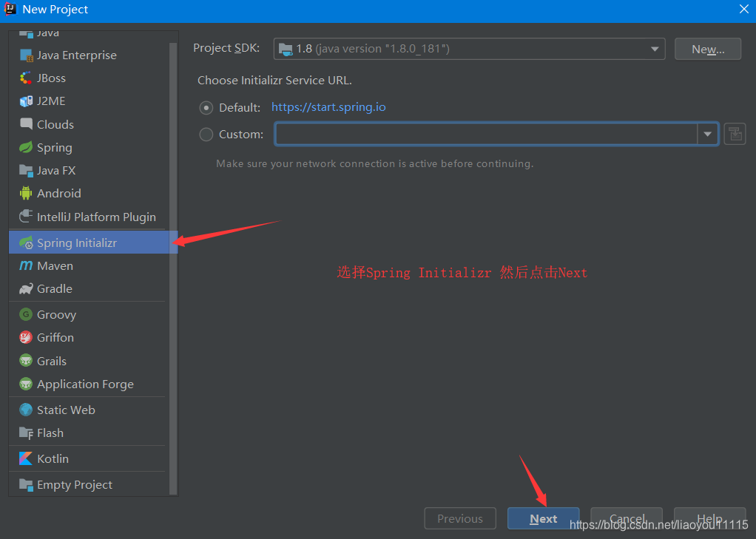Focus the Custom URL text field
This screenshot has height=539, width=756.
tap(486, 134)
